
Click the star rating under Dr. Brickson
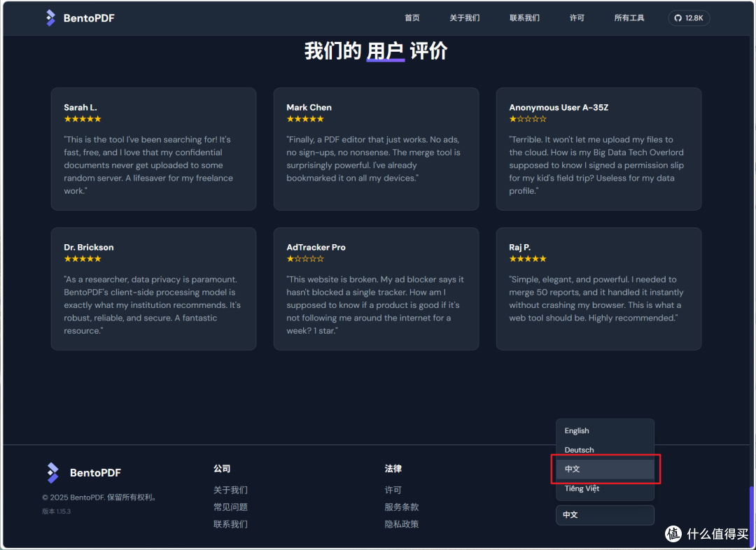83,259
